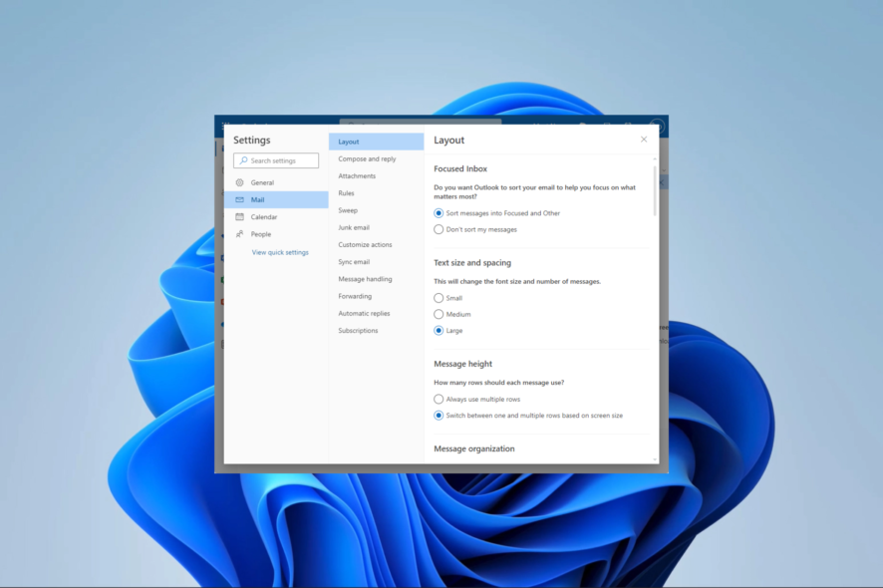Go to People settings category

click(x=276, y=234)
